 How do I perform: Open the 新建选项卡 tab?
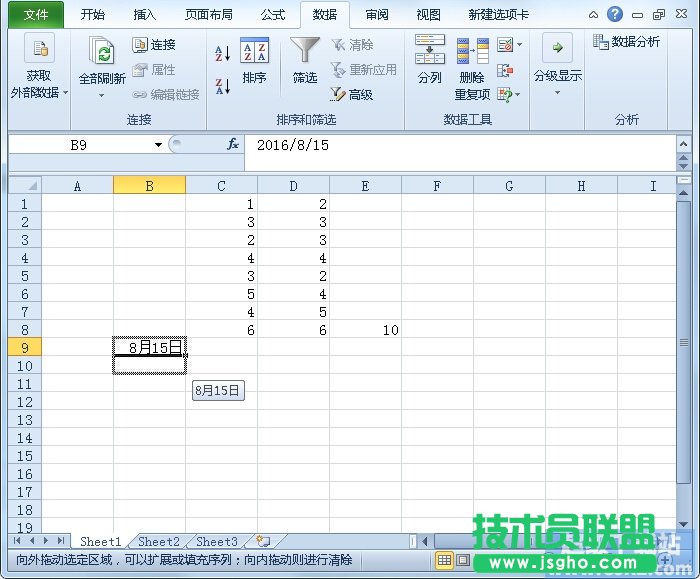coord(499,15)
